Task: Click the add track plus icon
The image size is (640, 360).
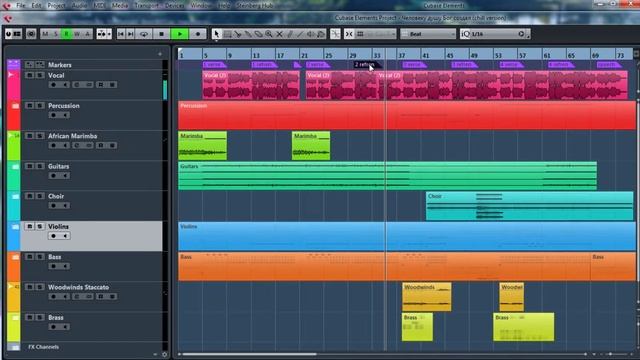Action: point(160,54)
